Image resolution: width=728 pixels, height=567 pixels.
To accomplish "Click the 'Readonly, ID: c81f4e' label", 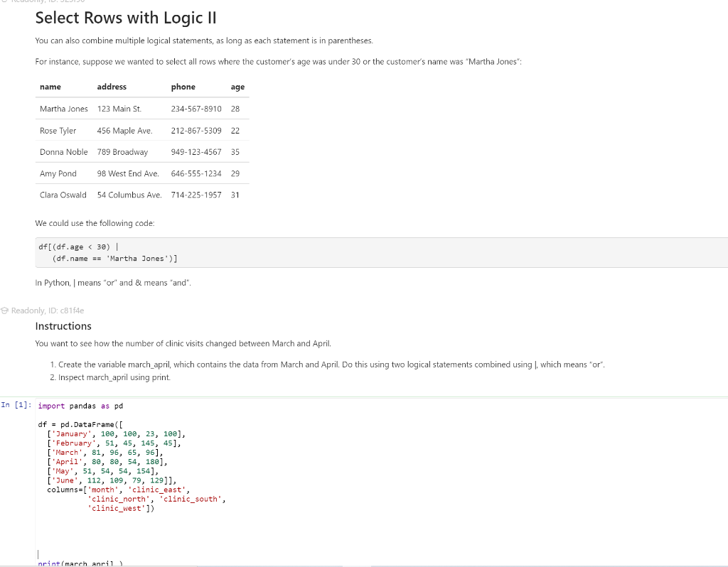I will coord(48,310).
